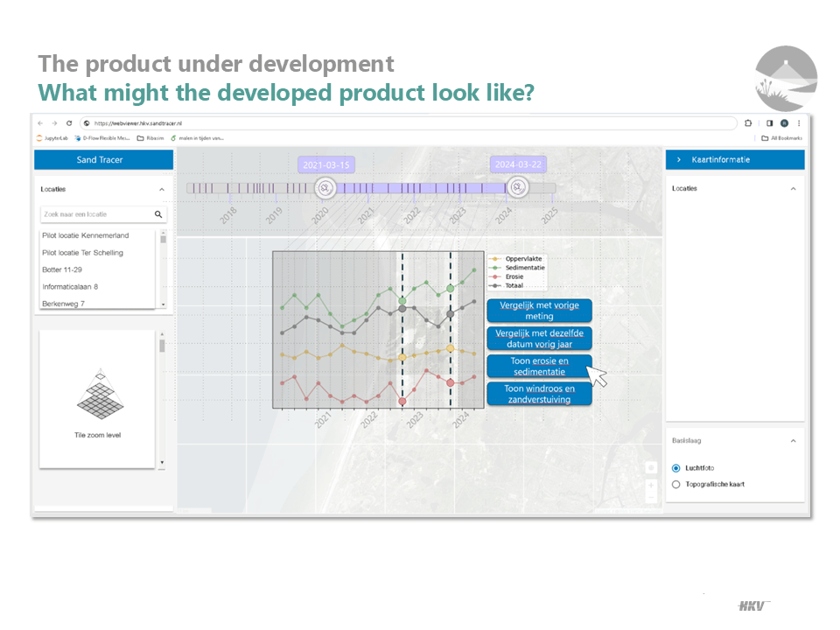This screenshot has height=630, width=840.
Task: Collapse the left Locaties section
Action: (x=161, y=189)
